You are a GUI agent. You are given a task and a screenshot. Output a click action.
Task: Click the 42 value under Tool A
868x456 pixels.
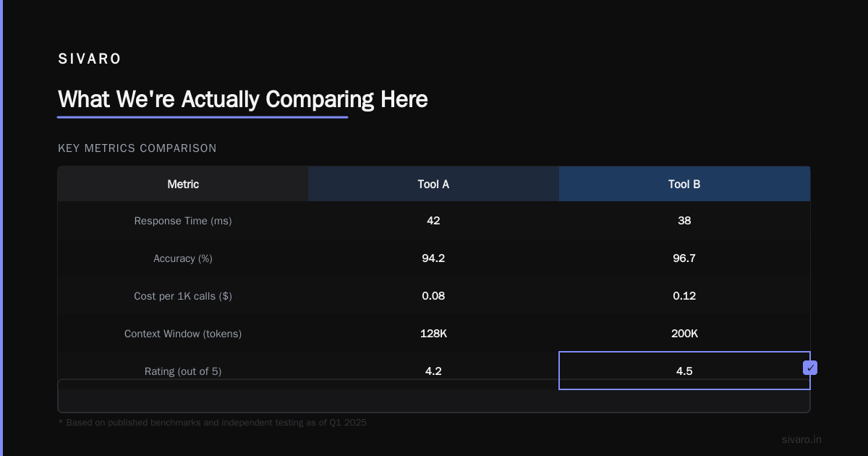[433, 221]
